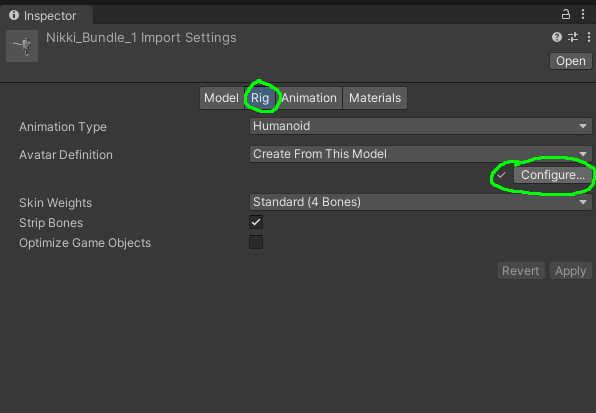
Task: Click the Configure... button
Action: pyautogui.click(x=553, y=175)
